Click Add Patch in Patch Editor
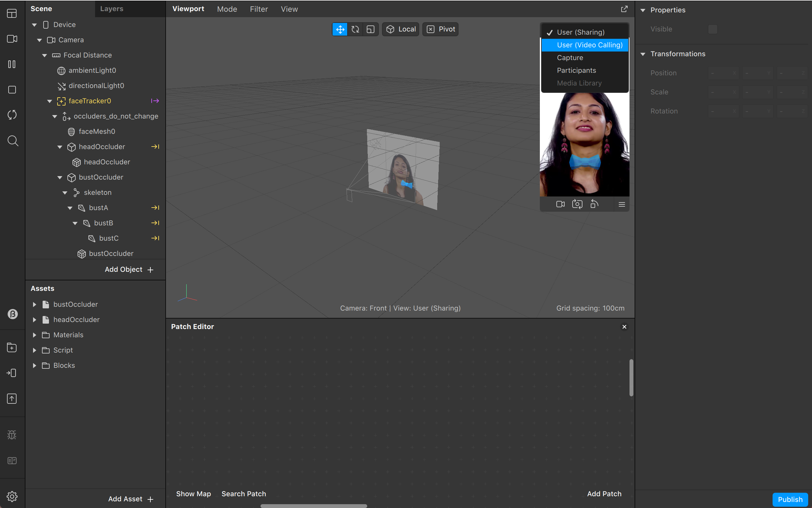This screenshot has height=508, width=812. 604,494
